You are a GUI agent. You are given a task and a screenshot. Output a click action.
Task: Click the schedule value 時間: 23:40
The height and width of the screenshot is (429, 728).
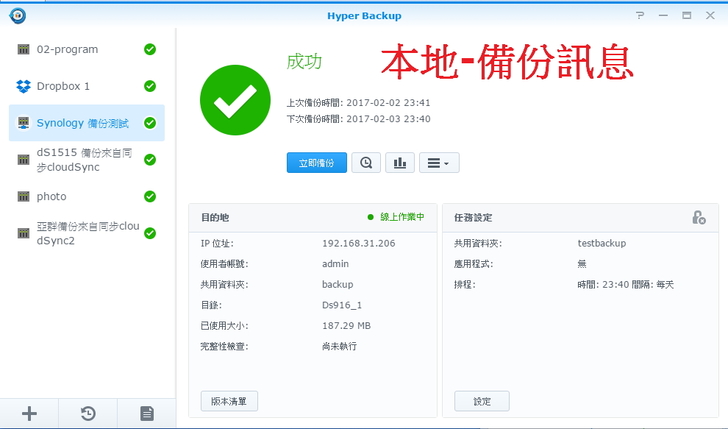point(625,285)
